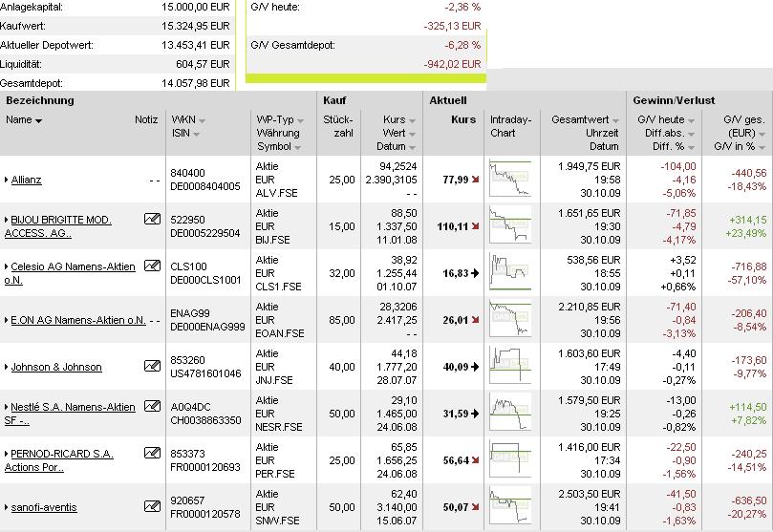The height and width of the screenshot is (532, 773).
Task: Open the Allianz stock link
Action: coord(26,180)
